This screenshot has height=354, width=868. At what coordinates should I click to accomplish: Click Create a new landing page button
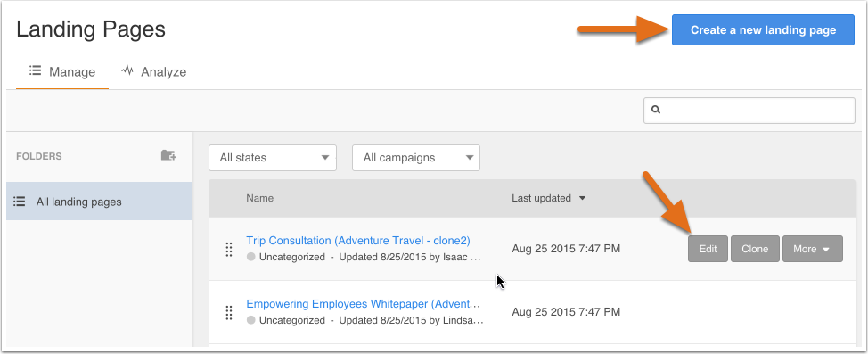tap(763, 30)
